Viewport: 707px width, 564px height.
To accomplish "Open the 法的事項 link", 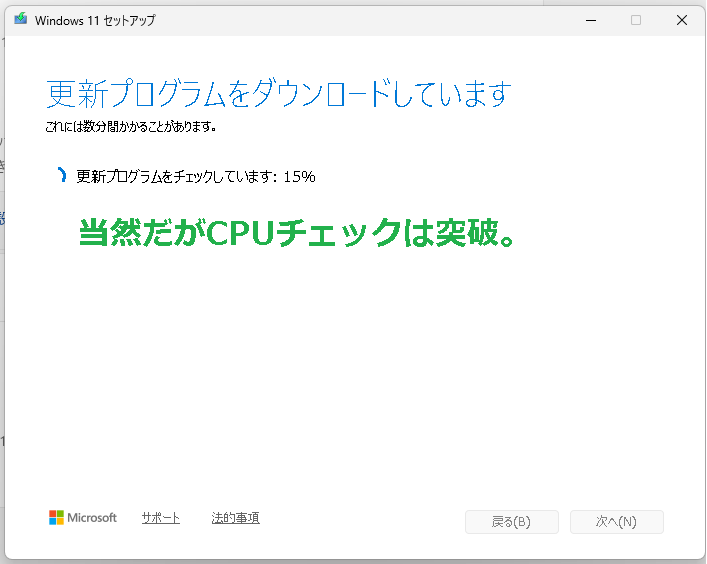I will tap(235, 518).
